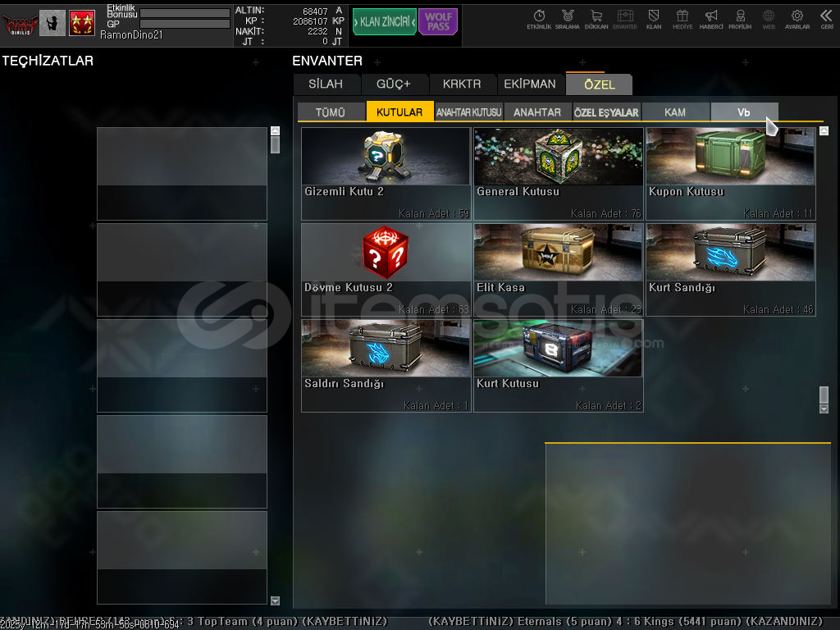Switch to the Silah tab
This screenshot has width=840, height=630.
[x=326, y=84]
